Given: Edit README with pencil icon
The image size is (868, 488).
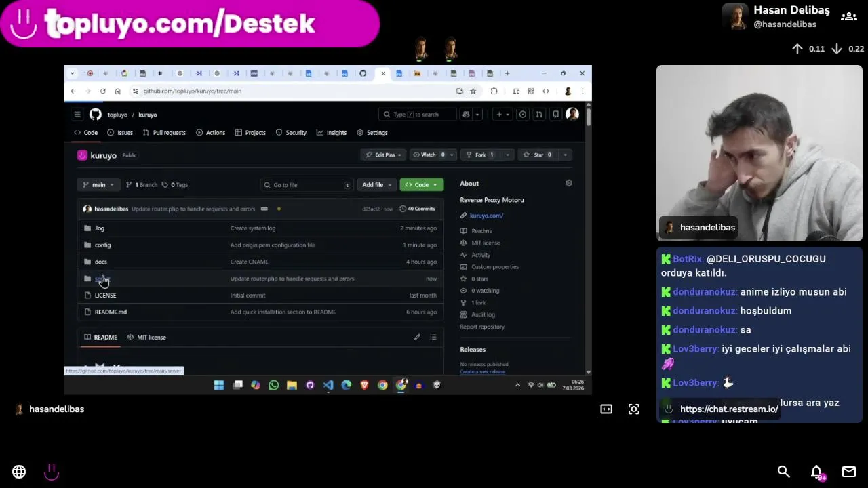Looking at the screenshot, I should pos(417,337).
